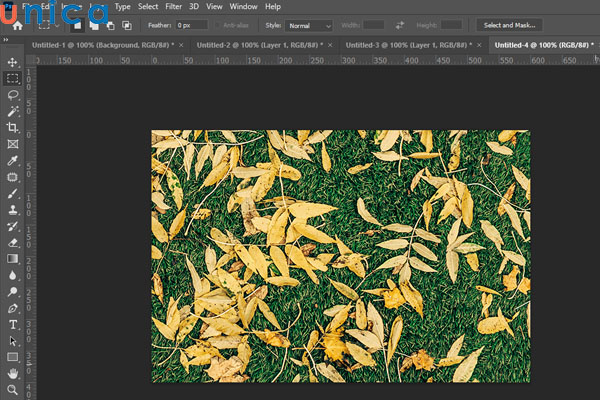Click the swap width and height icon
The width and height of the screenshot is (600, 400).
click(x=400, y=24)
